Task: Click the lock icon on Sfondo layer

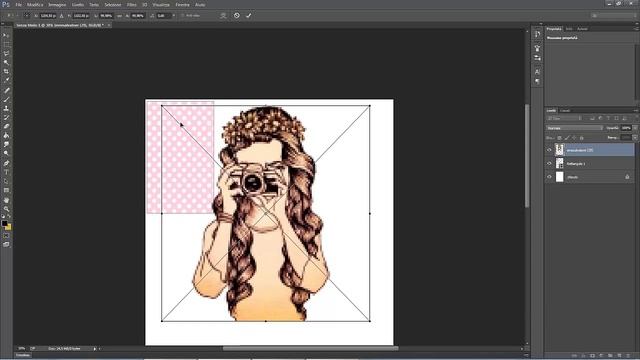Action: (627, 177)
